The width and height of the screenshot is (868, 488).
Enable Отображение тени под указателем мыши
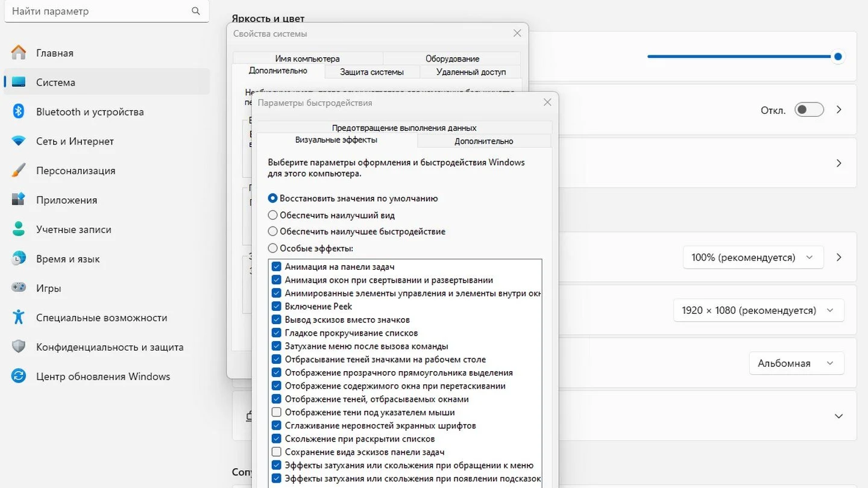click(x=276, y=412)
